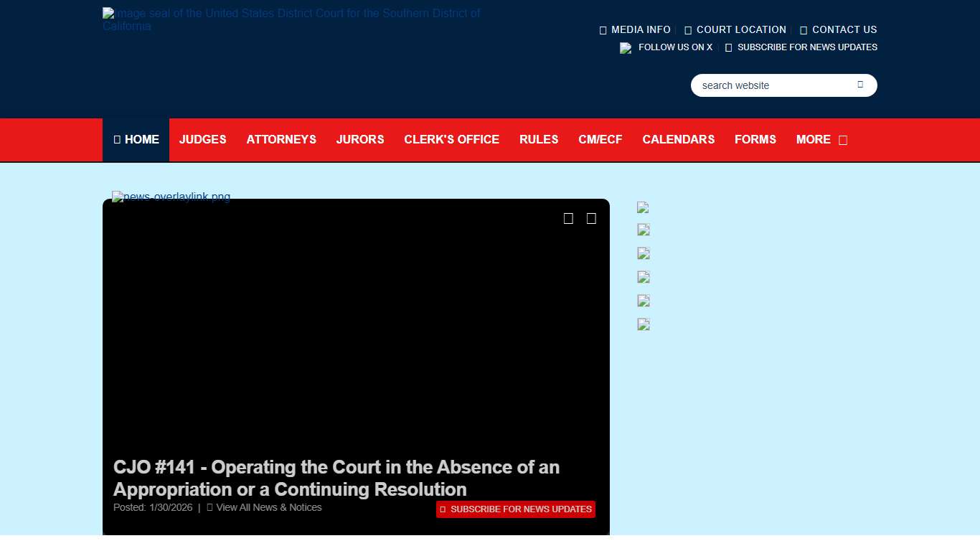Visit the COURT LOCATION page
The image size is (980, 551).
[x=735, y=29]
